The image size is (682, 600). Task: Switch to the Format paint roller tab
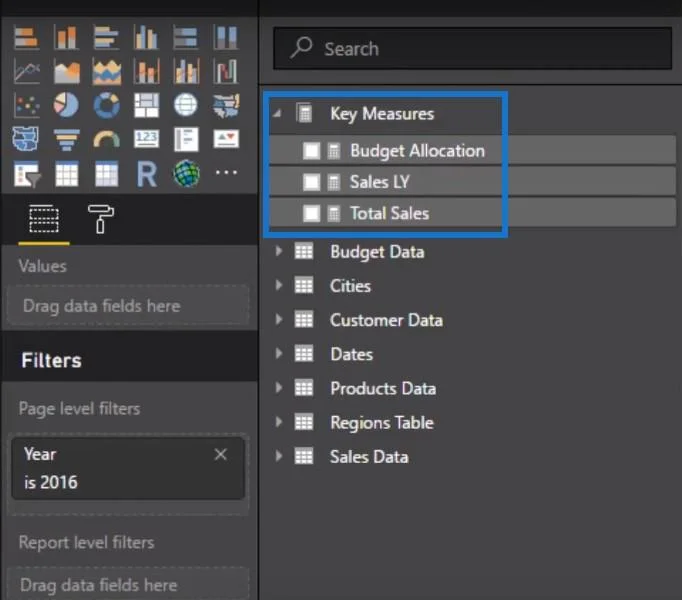click(101, 219)
